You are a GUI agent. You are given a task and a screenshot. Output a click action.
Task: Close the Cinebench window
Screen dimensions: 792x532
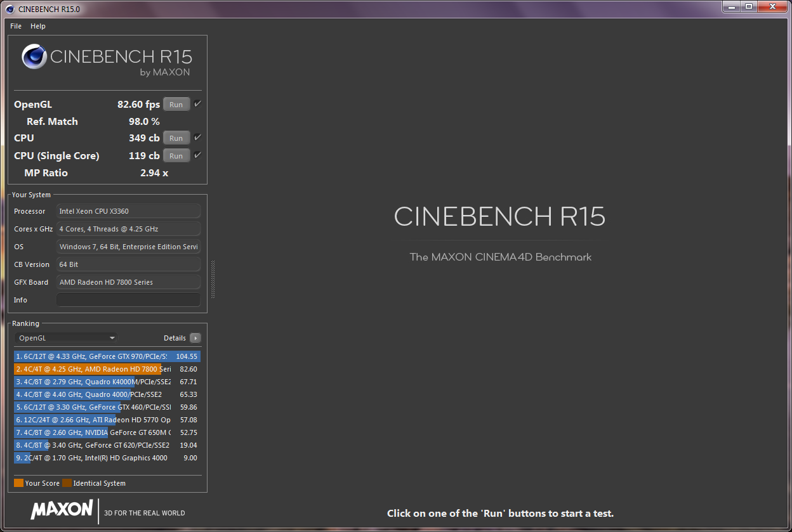772,6
